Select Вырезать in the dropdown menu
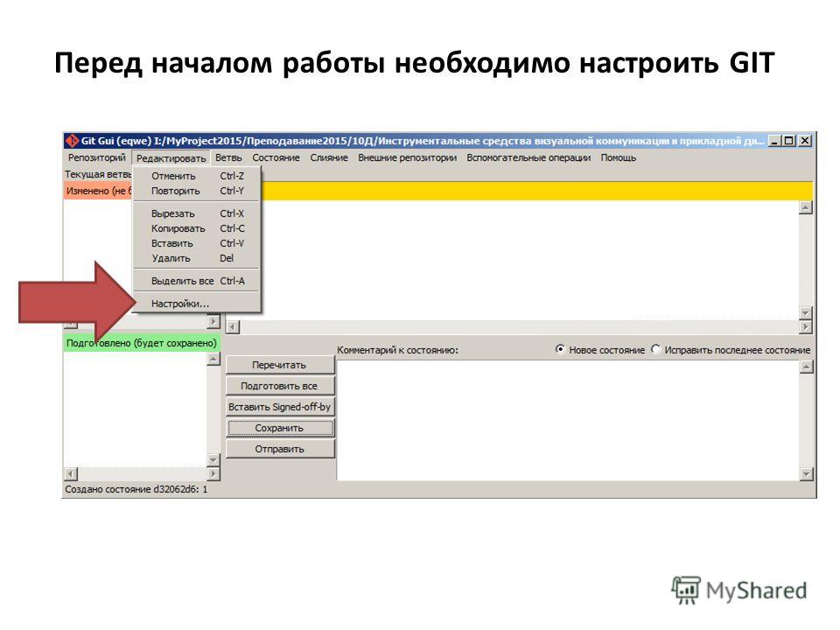840x630 pixels. tap(197, 213)
